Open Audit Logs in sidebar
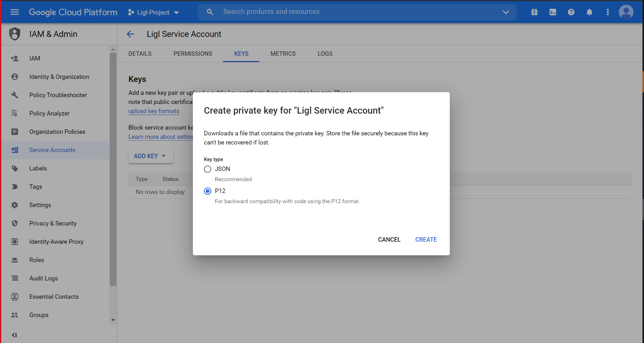 pos(55,278)
